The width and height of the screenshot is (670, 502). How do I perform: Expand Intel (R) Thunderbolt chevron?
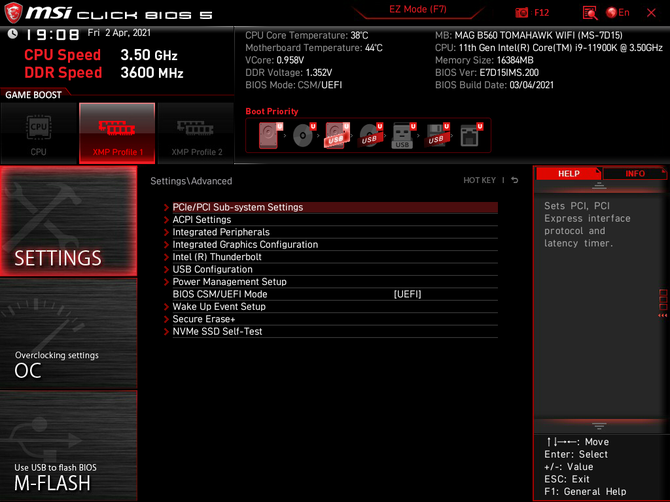tap(167, 257)
